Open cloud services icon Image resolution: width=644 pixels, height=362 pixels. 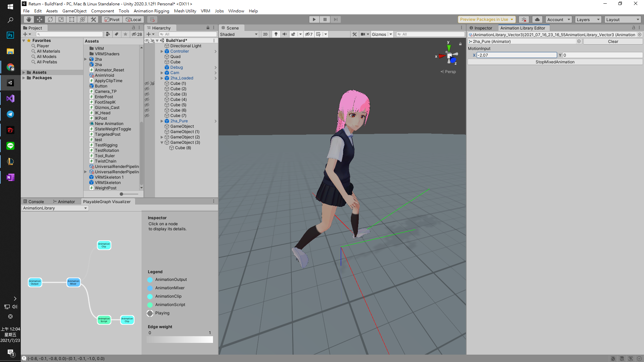[x=537, y=19]
